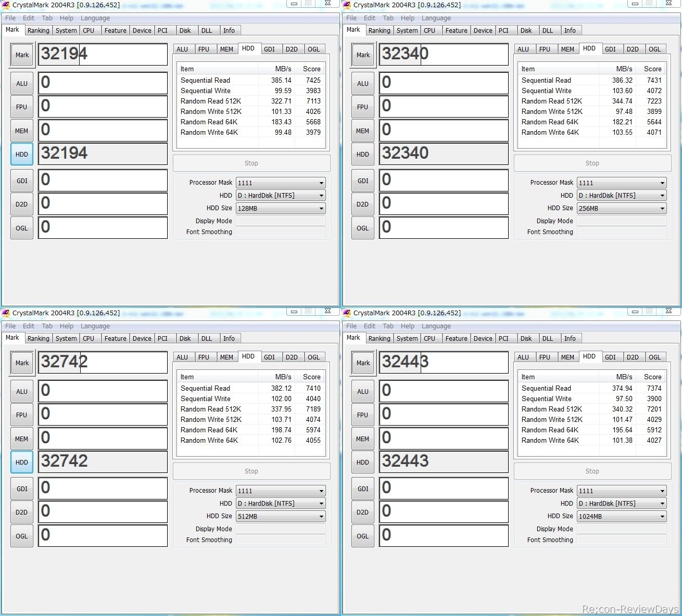Open the HDD drive dropdown in the 128MB window
This screenshot has height=616, width=682.
[x=281, y=196]
